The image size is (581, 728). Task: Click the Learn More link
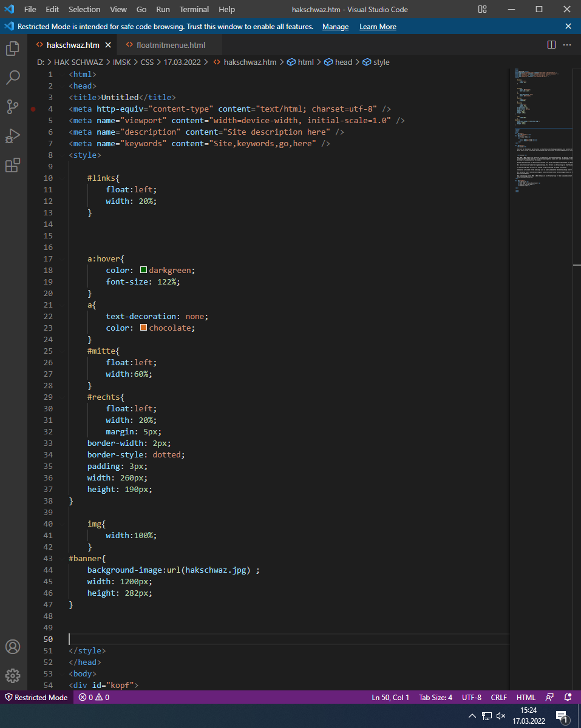point(378,27)
